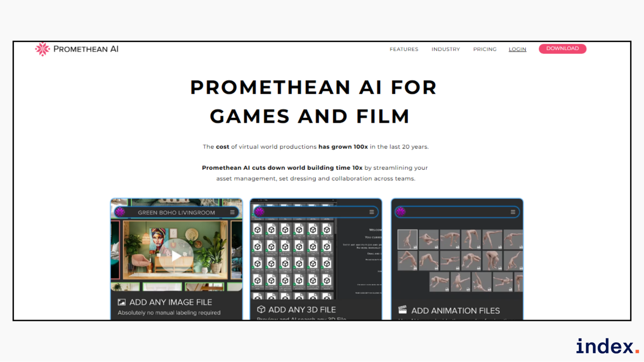This screenshot has width=644, height=362.
Task: Click purple logo icon in 3D file search bar
Action: (259, 211)
